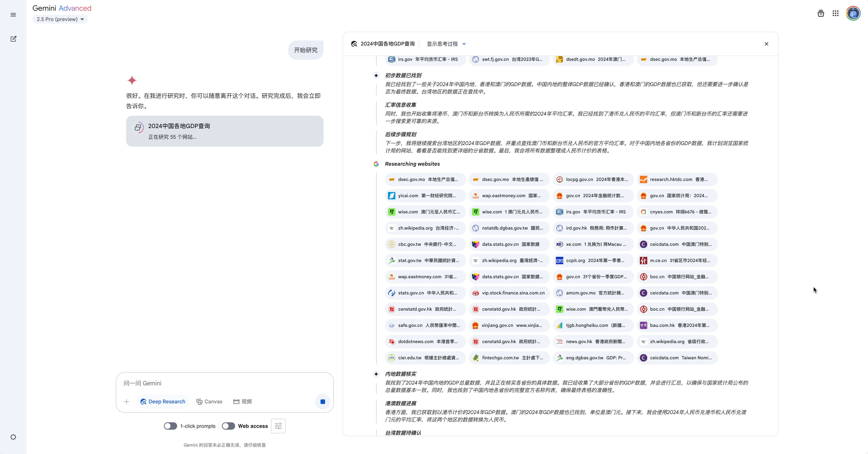Open the zh.wikipedia.org 省级行政 source
Screen dimensions: 868x454
(677, 341)
